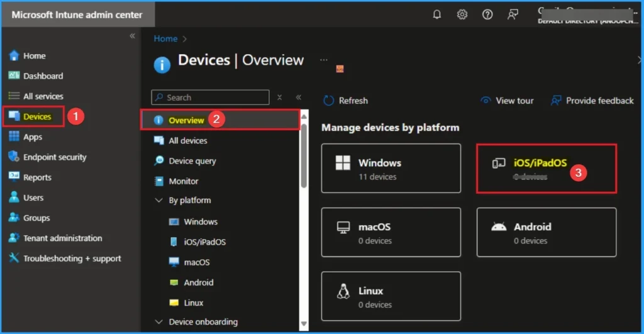The height and width of the screenshot is (334, 644).
Task: Start the View tour
Action: pos(507,101)
